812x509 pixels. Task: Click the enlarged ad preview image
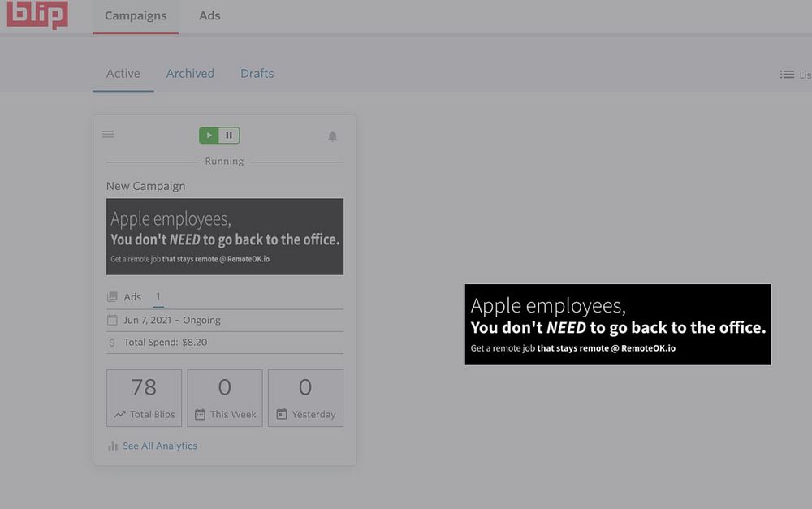[618, 325]
